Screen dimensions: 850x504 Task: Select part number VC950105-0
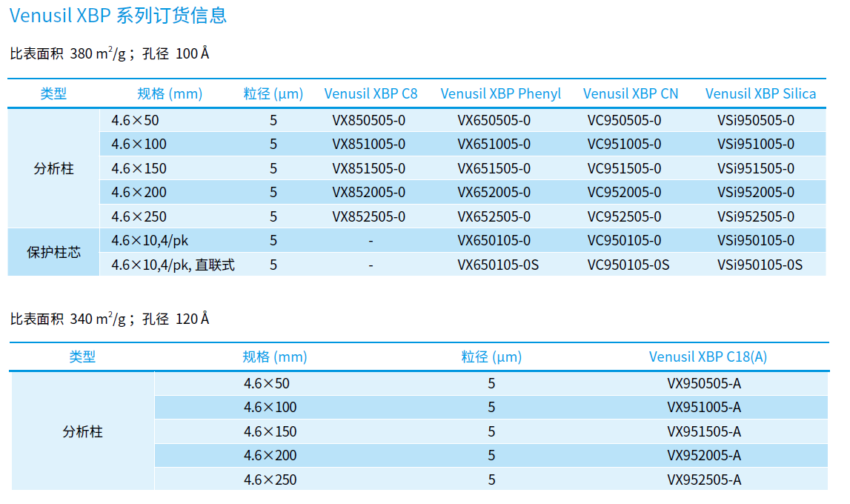point(625,241)
